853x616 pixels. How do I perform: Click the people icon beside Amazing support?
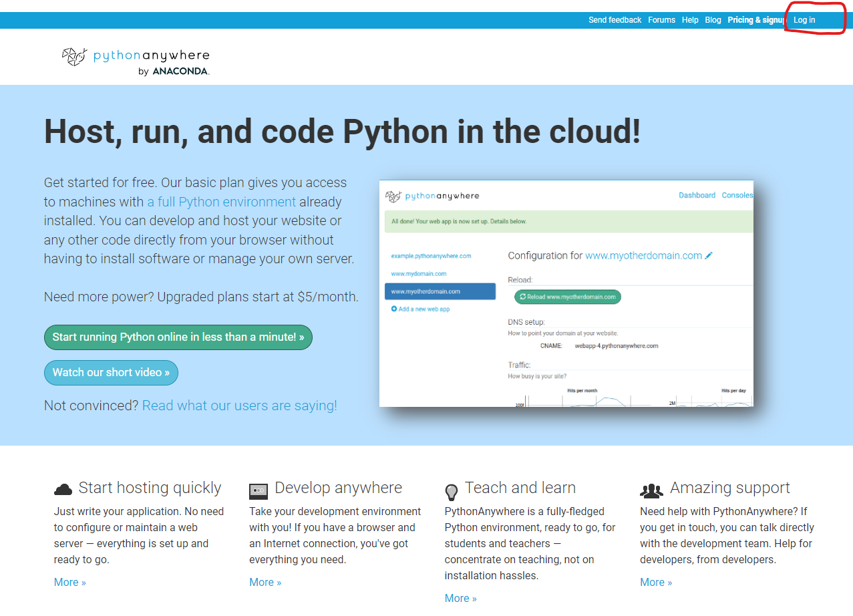pos(651,490)
